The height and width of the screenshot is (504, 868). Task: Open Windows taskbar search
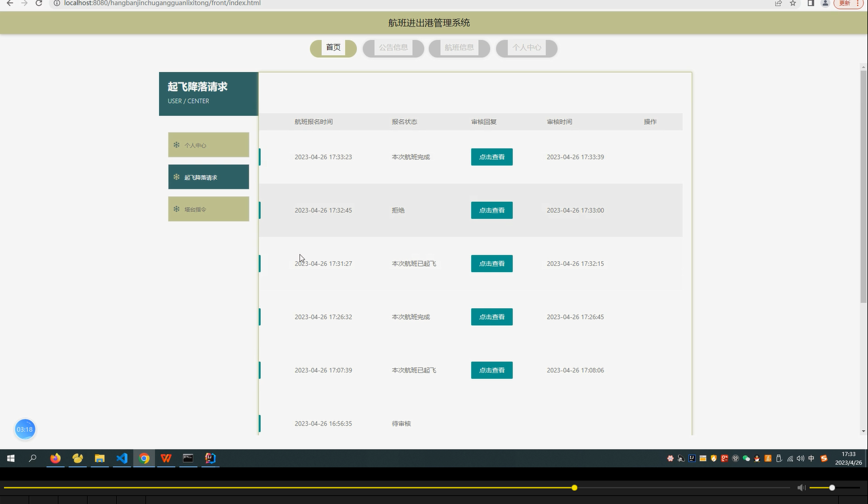(x=33, y=458)
